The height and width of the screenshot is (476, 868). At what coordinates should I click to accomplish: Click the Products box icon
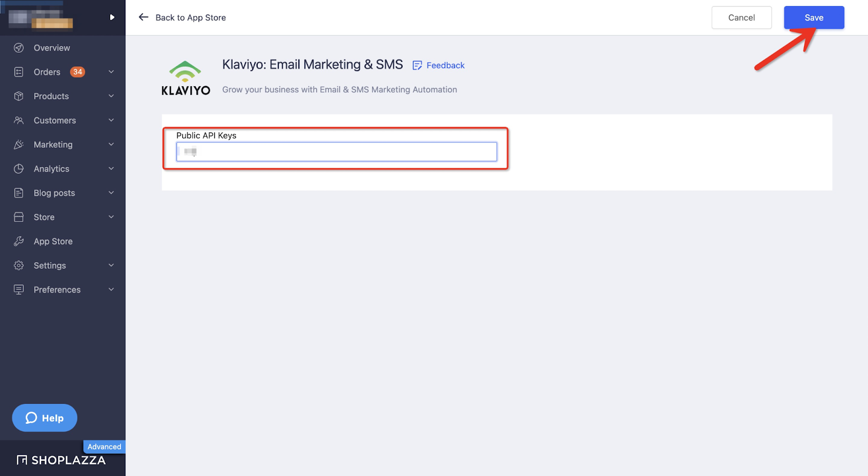pyautogui.click(x=19, y=96)
